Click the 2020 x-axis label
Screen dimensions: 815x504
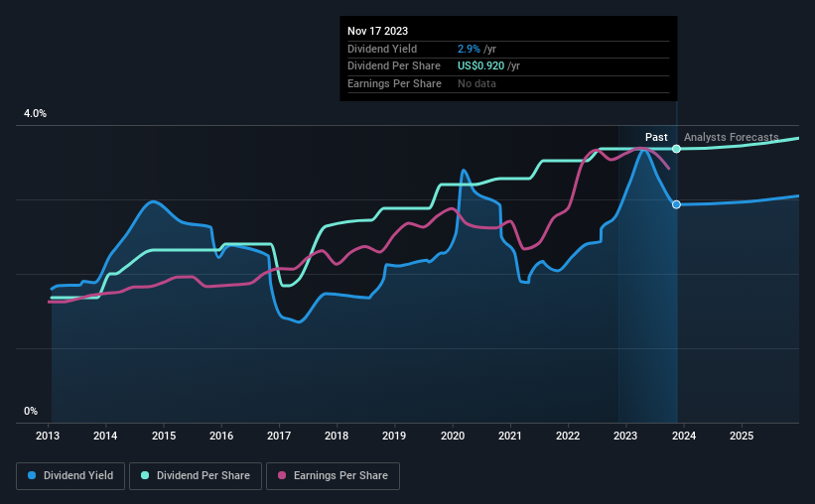[x=453, y=436]
